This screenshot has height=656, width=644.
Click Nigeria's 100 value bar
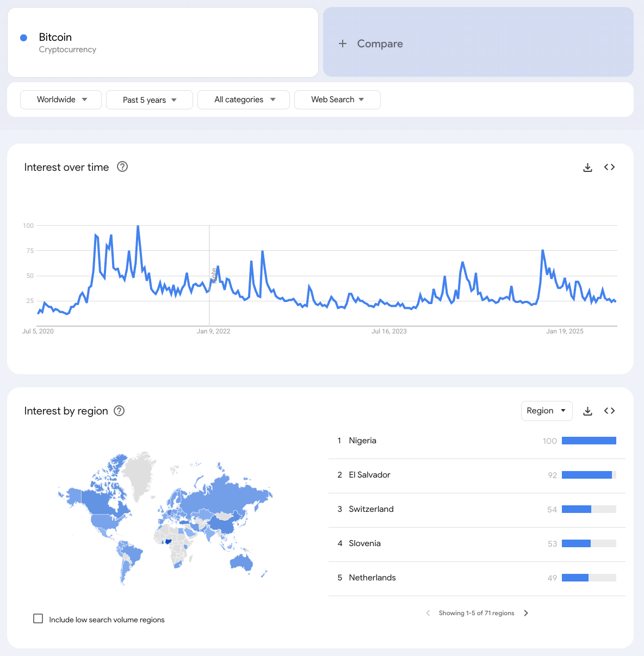click(x=589, y=441)
